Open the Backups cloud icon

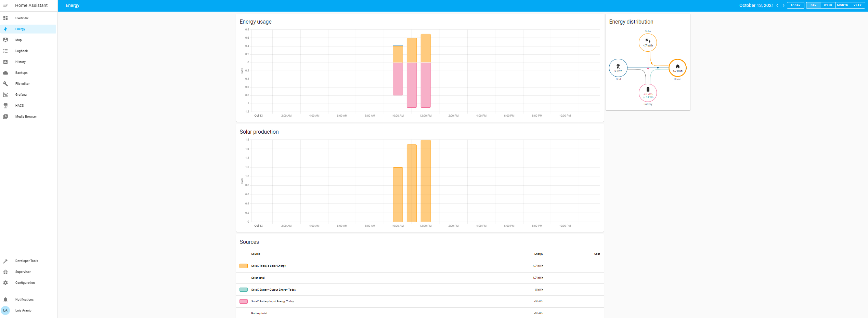pos(5,73)
